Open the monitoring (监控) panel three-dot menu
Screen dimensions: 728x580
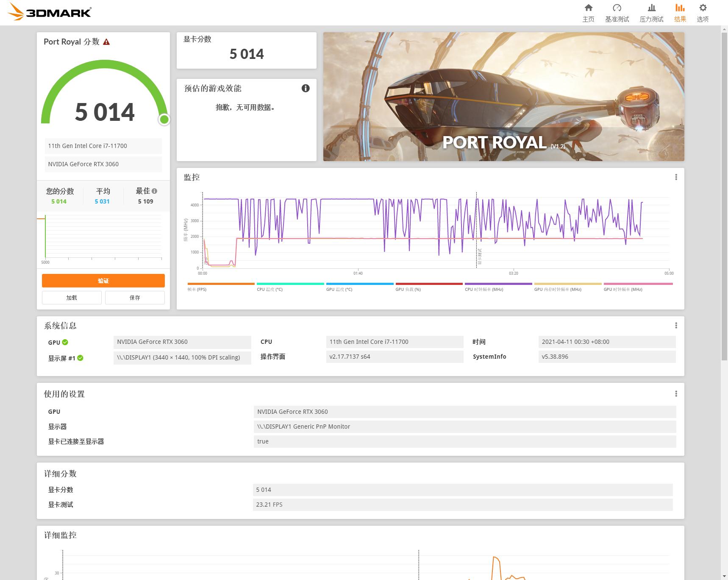click(676, 177)
